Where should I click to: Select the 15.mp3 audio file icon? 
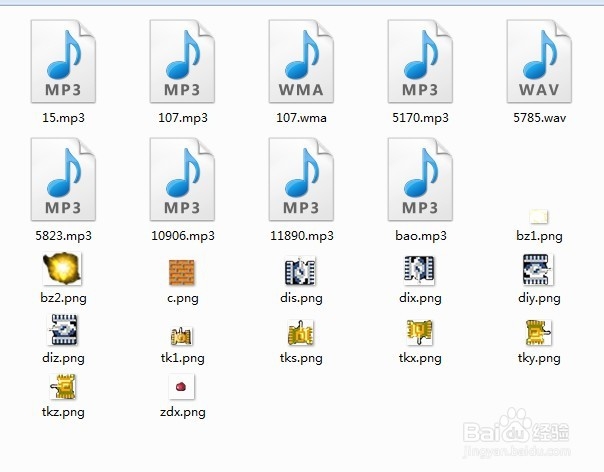coord(63,62)
